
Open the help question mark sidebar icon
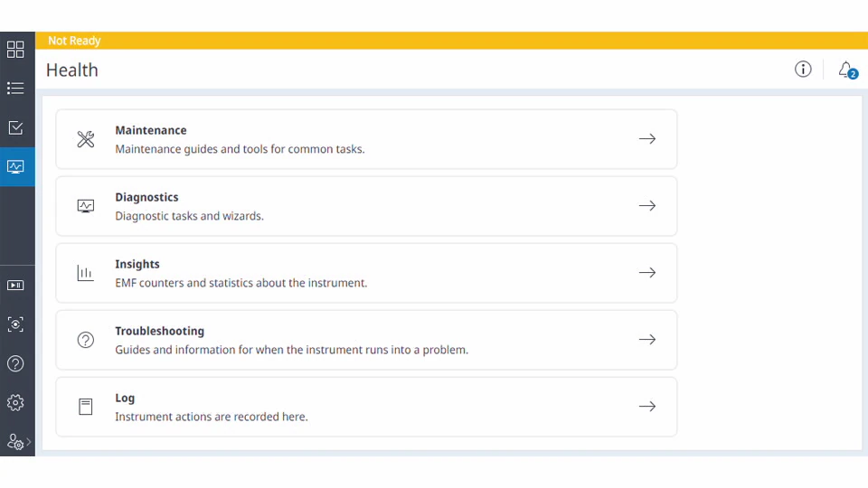click(x=15, y=363)
